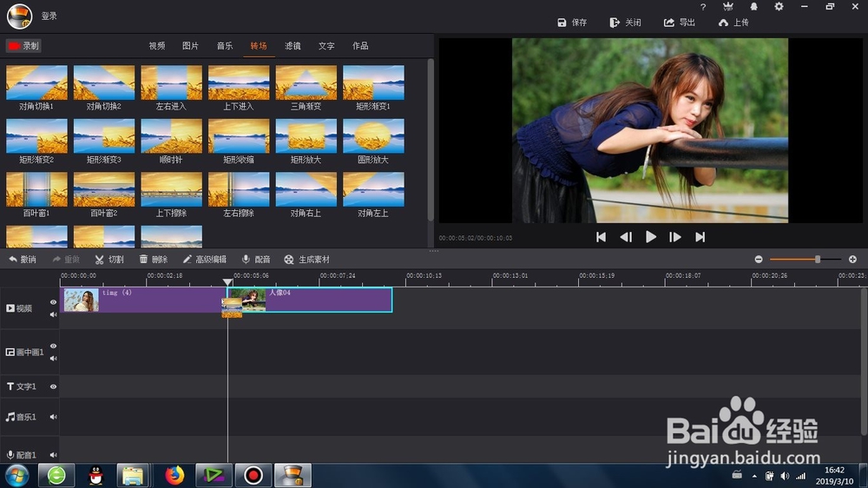This screenshot has width=868, height=488.
Task: Save the project with 保存
Action: pos(572,23)
